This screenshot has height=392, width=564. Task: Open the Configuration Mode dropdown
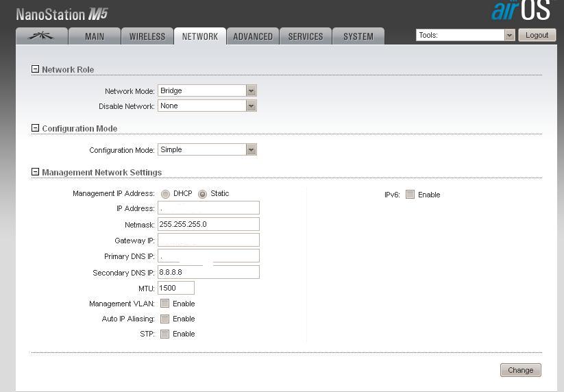pos(207,149)
